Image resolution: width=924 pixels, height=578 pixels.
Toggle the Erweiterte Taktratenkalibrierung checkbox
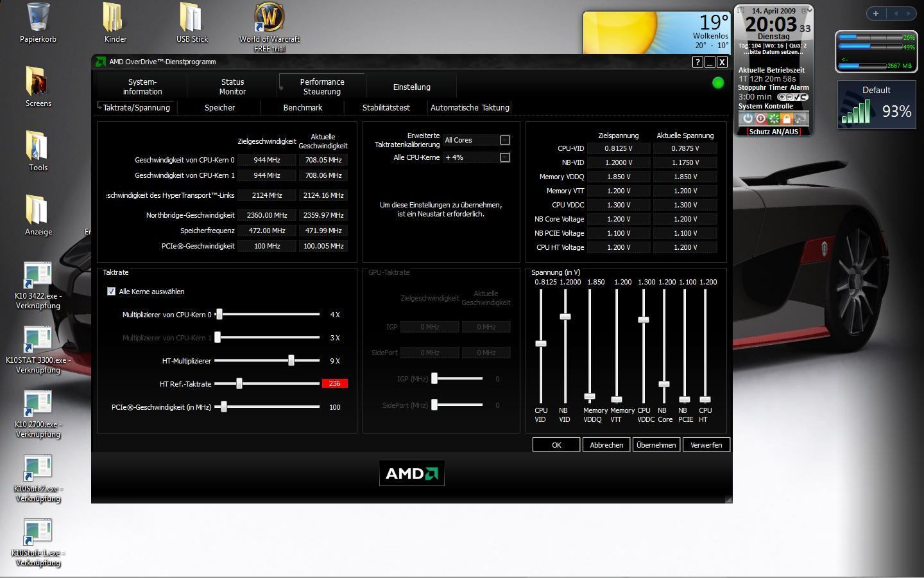point(505,140)
